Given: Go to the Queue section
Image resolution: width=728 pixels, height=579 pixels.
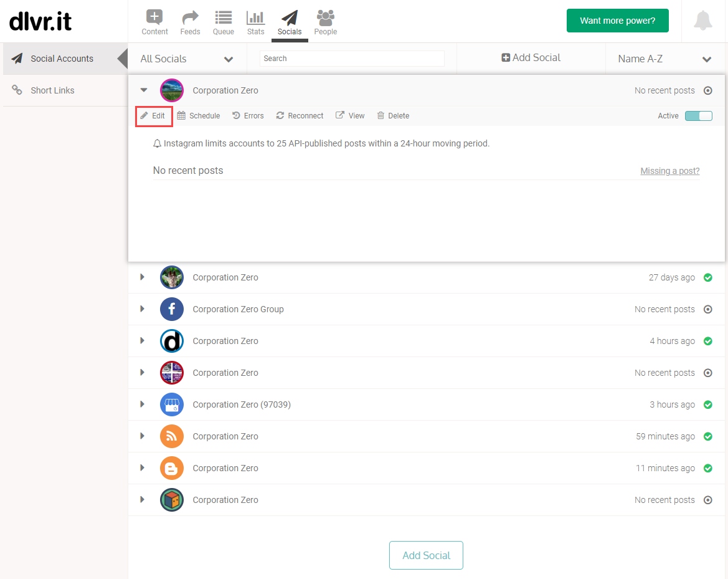Looking at the screenshot, I should [224, 22].
